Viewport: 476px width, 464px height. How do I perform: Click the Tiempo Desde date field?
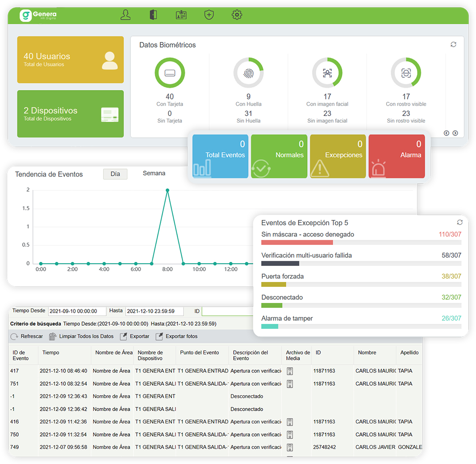coord(77,311)
